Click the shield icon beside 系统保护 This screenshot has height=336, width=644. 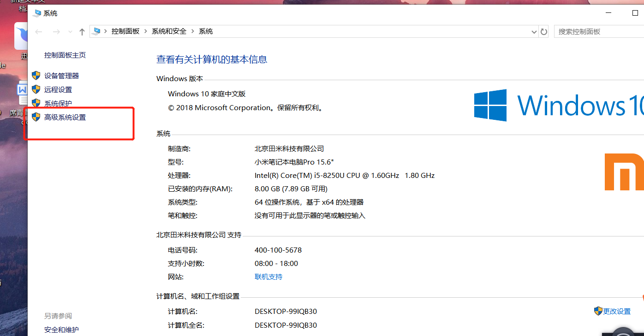point(36,103)
